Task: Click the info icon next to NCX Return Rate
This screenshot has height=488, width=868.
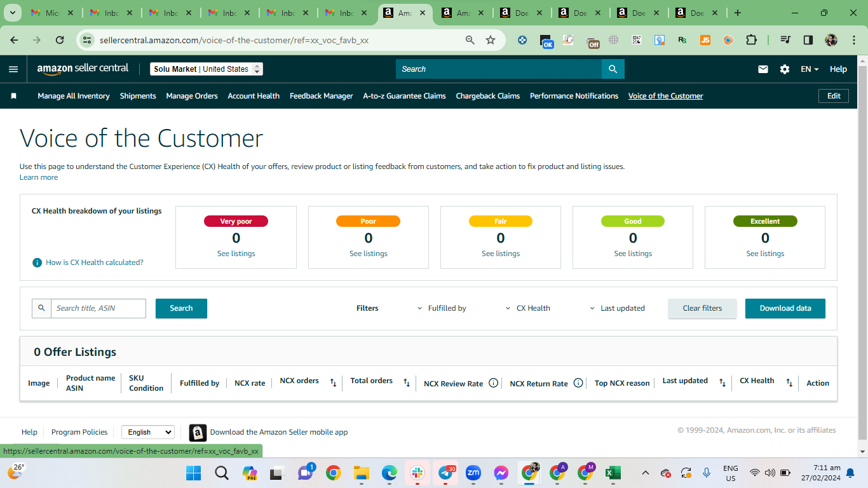Action: point(578,383)
